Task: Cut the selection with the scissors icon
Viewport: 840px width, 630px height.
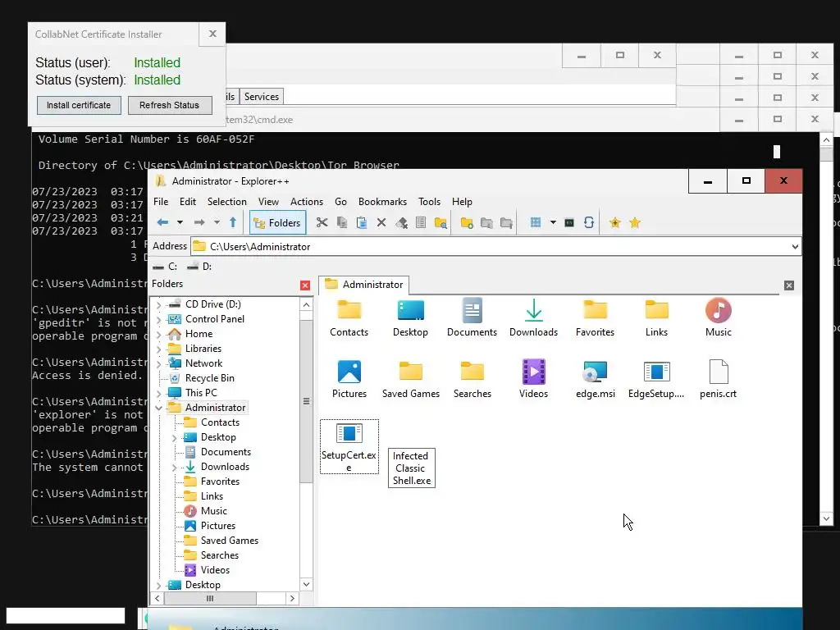Action: tap(322, 222)
